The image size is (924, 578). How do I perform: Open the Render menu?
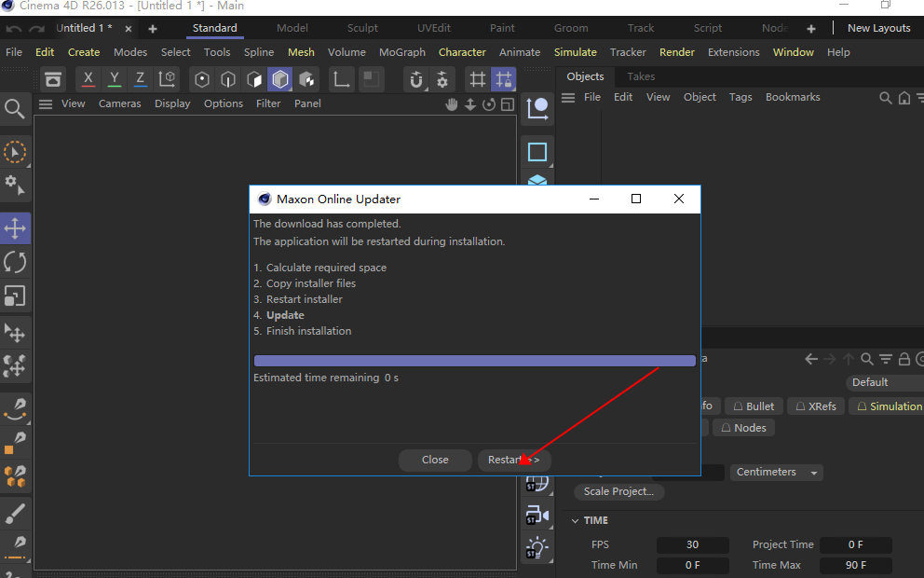[x=677, y=52]
